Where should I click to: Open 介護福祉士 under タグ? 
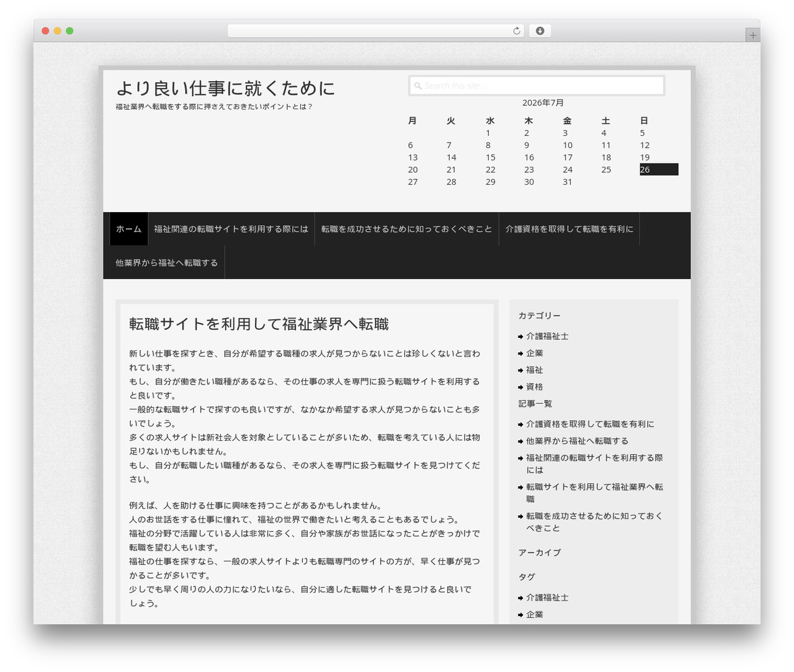(x=547, y=598)
